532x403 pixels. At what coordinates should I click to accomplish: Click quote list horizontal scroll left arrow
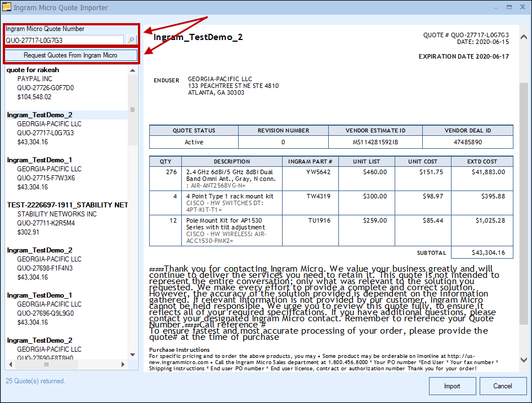point(11,364)
